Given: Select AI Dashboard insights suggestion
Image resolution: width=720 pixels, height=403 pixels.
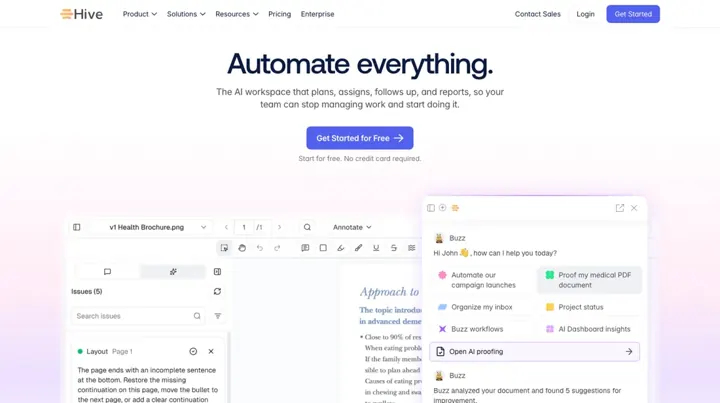Looking at the screenshot, I should (589, 329).
